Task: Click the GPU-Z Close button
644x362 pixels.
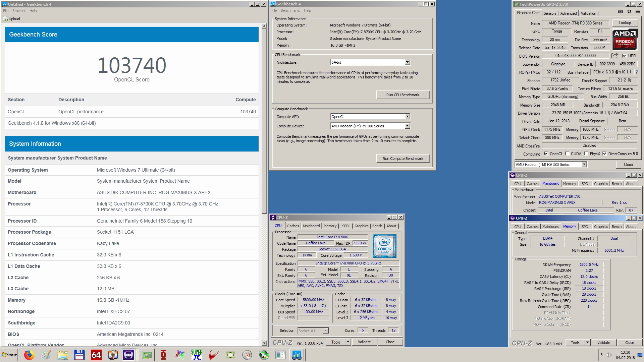Action: tap(628, 165)
